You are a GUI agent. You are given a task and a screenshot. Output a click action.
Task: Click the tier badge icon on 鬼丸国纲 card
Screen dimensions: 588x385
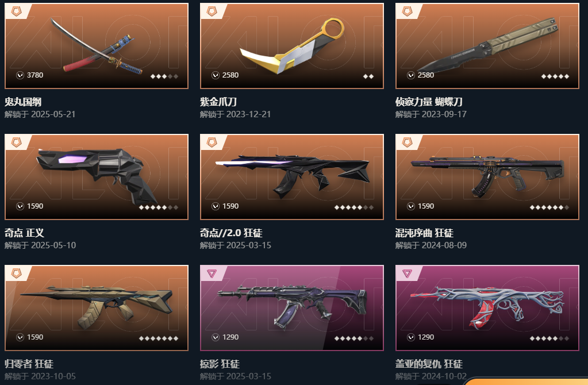(17, 11)
